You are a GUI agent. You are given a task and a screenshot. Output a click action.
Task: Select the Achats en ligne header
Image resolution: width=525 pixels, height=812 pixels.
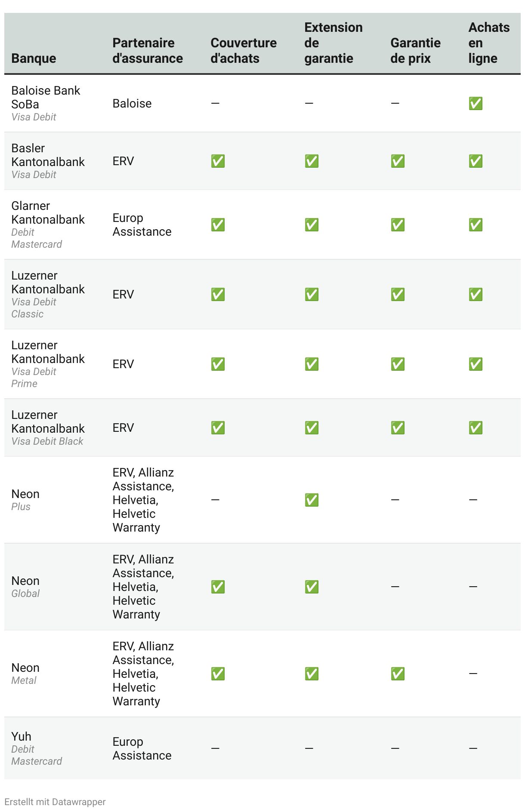pos(489,43)
